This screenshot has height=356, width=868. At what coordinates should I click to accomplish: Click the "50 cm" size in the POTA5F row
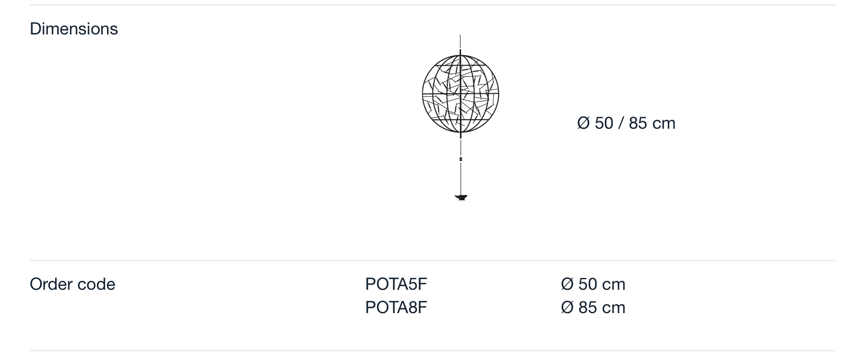tap(601, 284)
